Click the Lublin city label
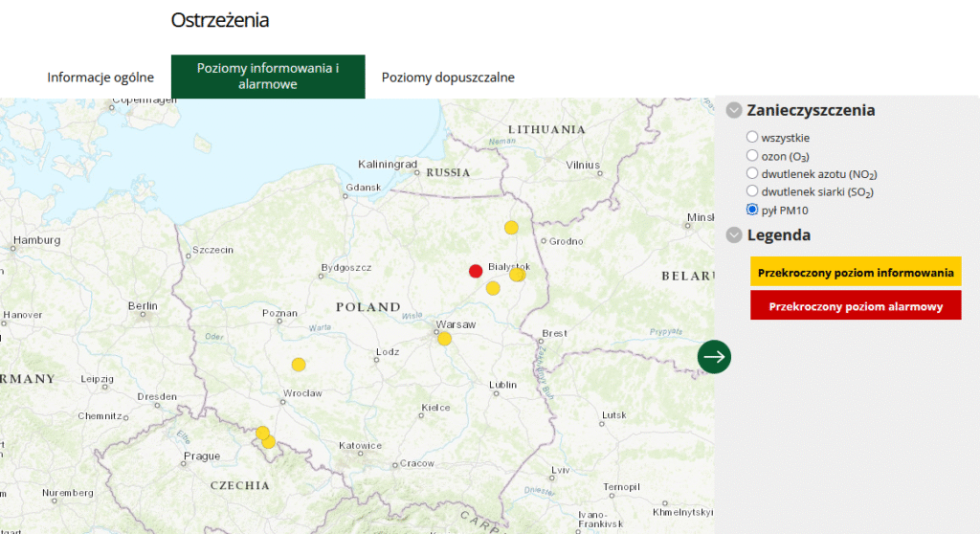 tap(502, 385)
